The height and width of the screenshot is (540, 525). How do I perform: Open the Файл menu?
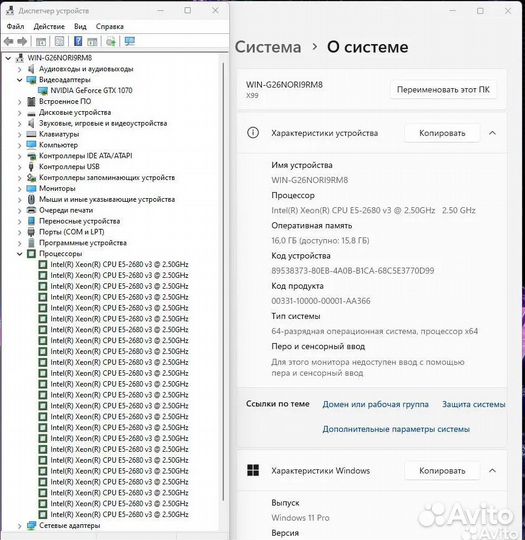point(16,27)
